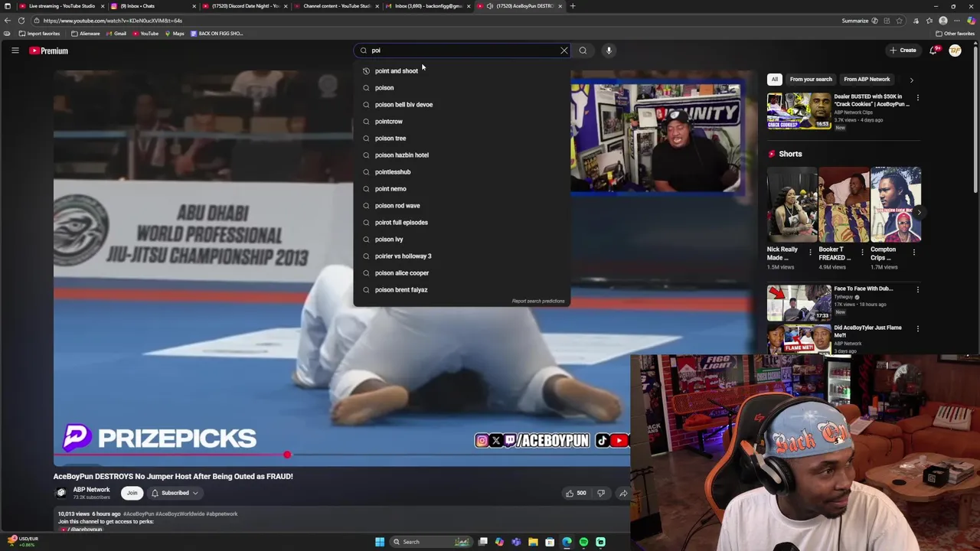
Task: Open the Subscribed notification dropdown
Action: point(175,493)
